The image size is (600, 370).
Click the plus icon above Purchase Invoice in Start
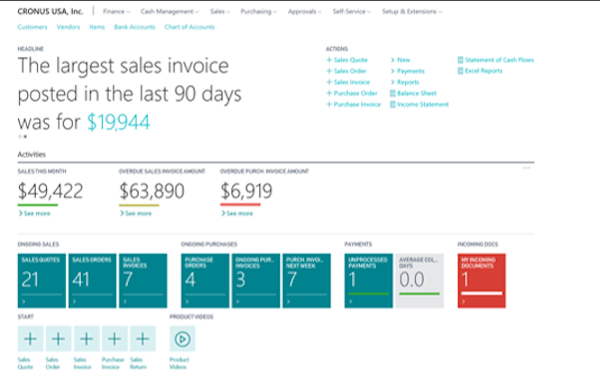click(114, 339)
